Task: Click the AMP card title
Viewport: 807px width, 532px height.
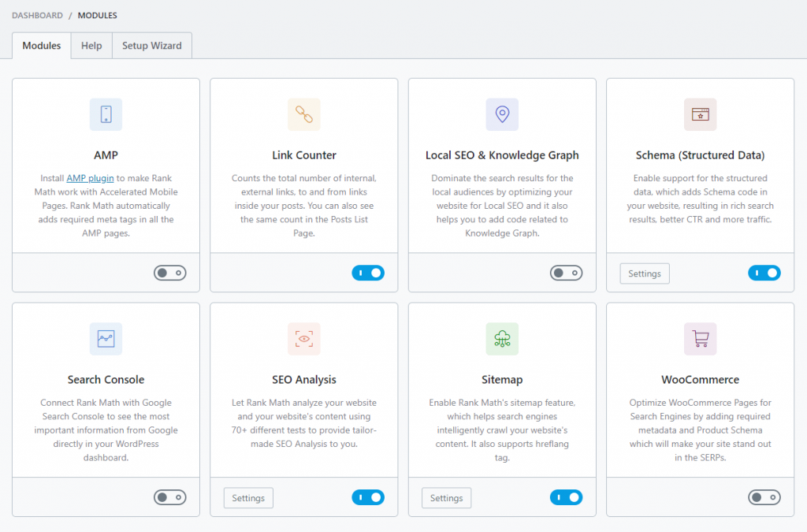Action: coord(106,154)
